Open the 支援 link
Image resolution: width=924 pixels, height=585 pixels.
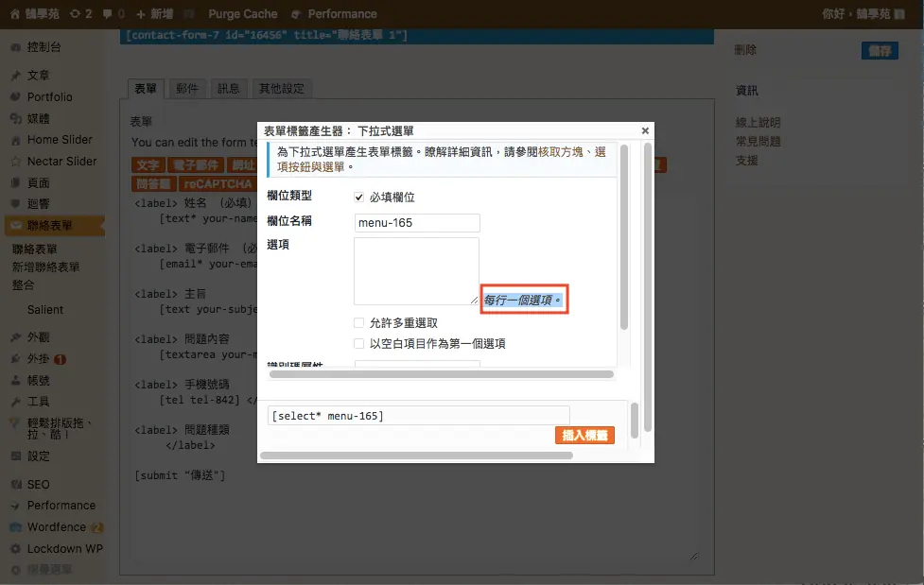(746, 161)
